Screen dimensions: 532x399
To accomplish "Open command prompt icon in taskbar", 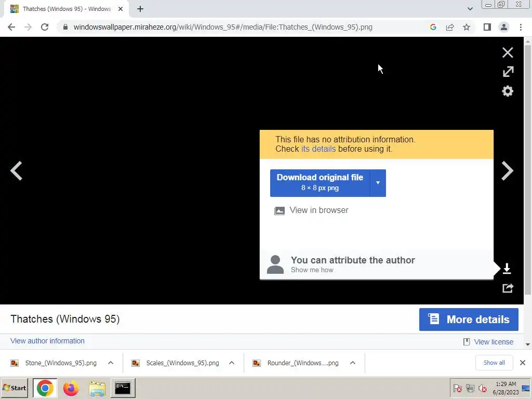I will pos(123,388).
